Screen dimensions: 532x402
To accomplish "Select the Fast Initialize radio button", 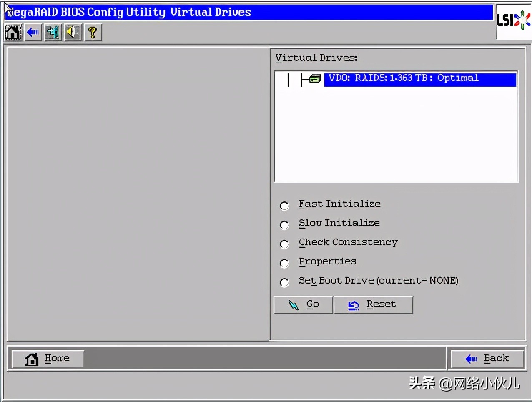I will point(284,206).
